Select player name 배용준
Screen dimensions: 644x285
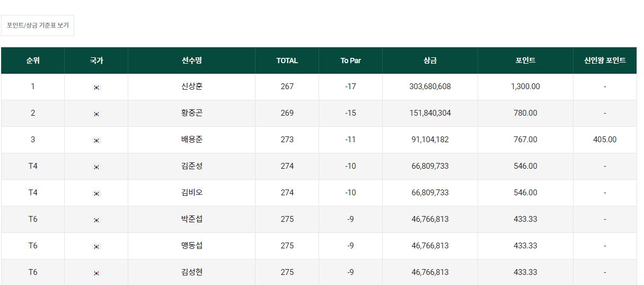pyautogui.click(x=192, y=140)
